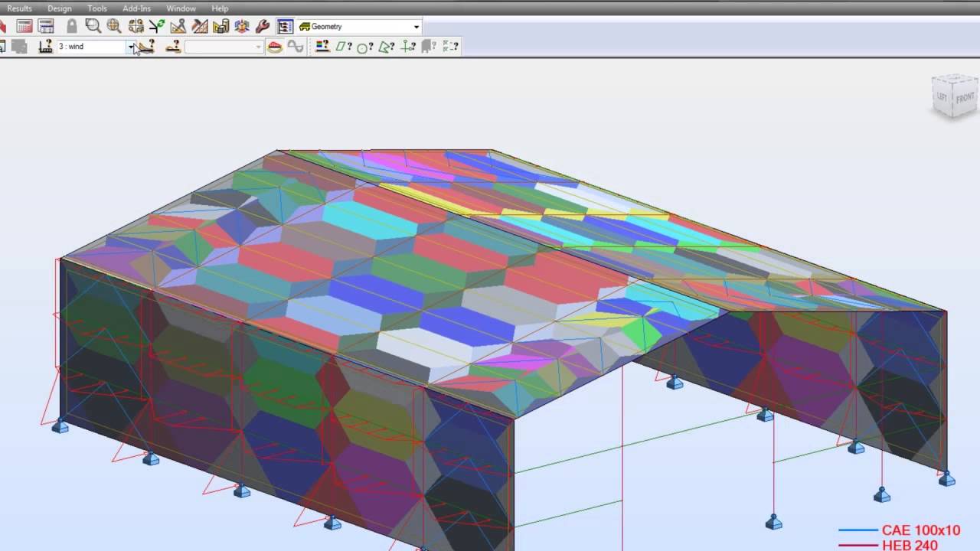The height and width of the screenshot is (551, 980).
Task: Open the Design menu
Action: point(59,8)
